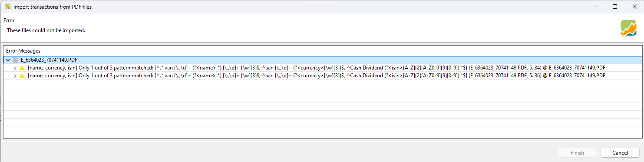Click the warning icon on the 5..36 error row
The image size is (644, 162).
[23, 76]
